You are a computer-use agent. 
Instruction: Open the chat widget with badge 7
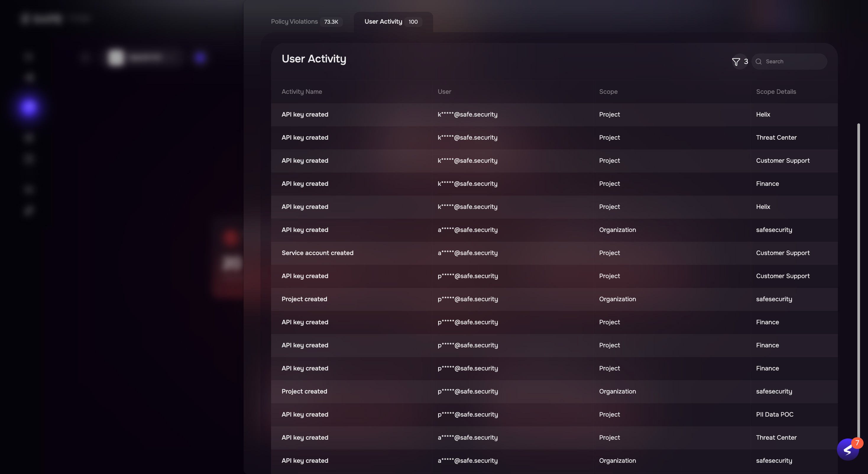(x=848, y=450)
